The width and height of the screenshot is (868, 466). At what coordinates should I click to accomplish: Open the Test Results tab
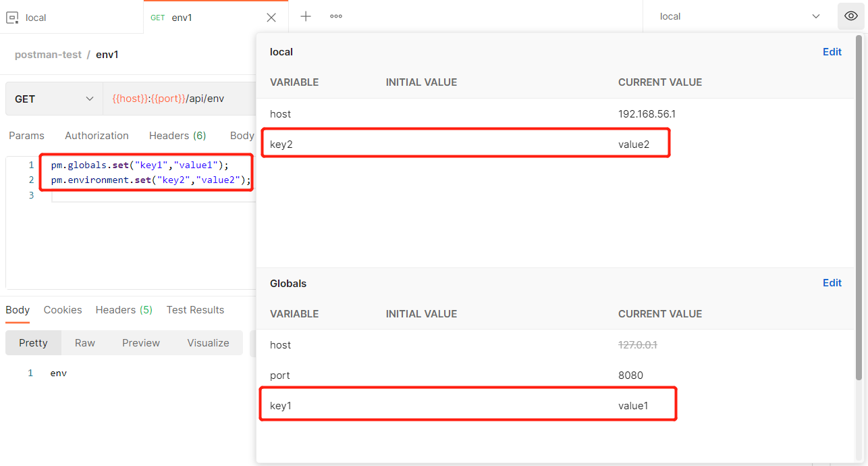195,310
